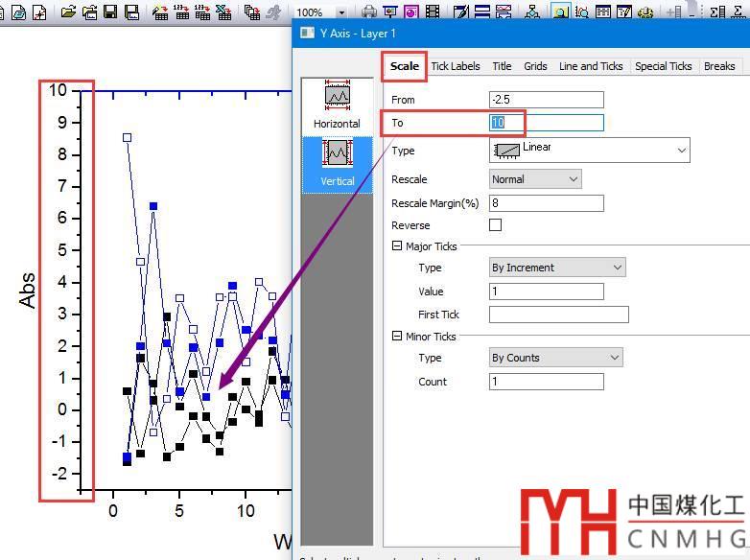Collapse the Minor Ticks section
Screen dimensions: 750x560
(396, 336)
